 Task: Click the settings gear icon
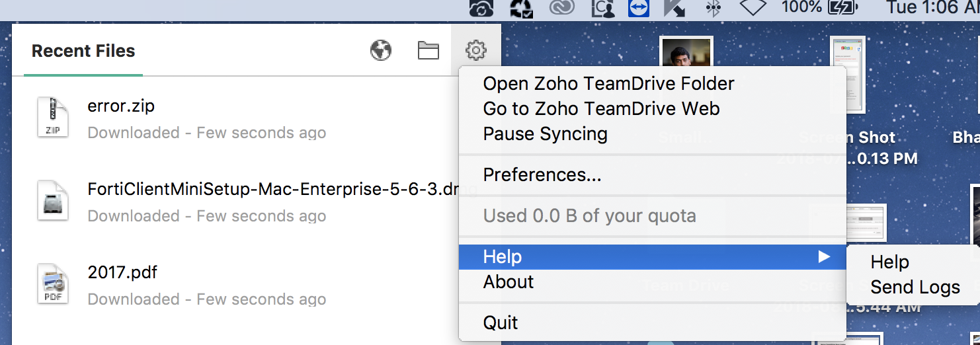pyautogui.click(x=476, y=50)
